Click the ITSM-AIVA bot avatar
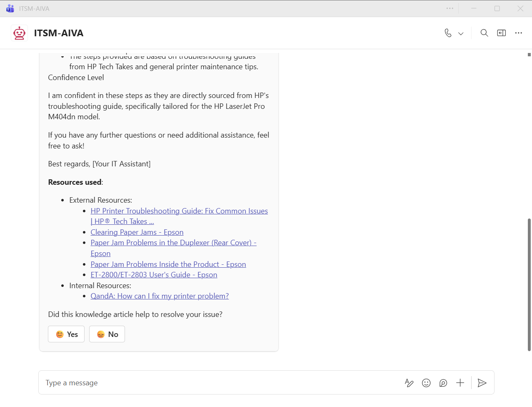The width and height of the screenshot is (532, 407). point(19,33)
